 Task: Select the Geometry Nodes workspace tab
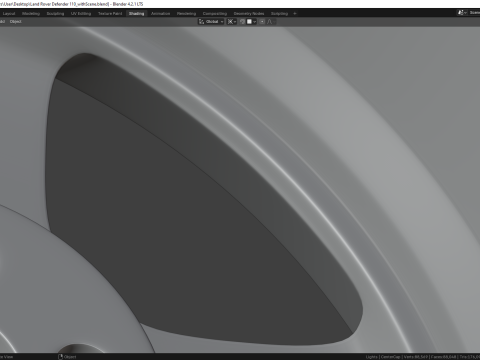[x=249, y=14]
